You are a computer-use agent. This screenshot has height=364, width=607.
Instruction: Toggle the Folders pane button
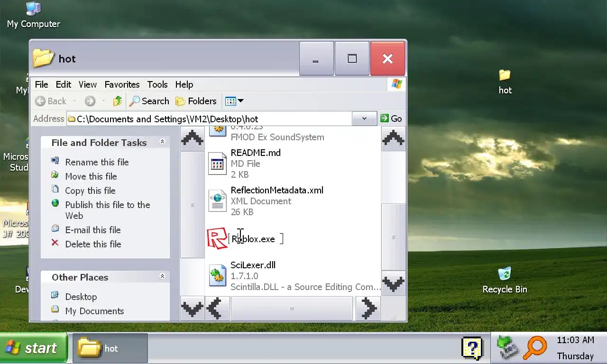pyautogui.click(x=196, y=101)
